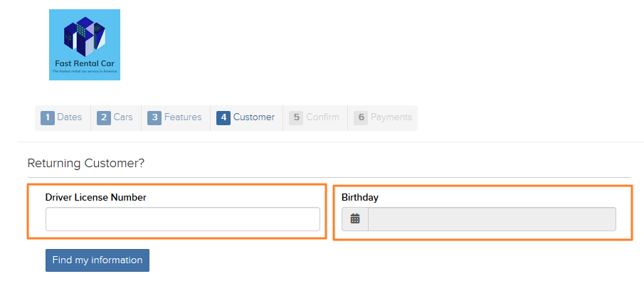Image resolution: width=644 pixels, height=286 pixels.
Task: Click the Find my information button
Action: (x=97, y=260)
